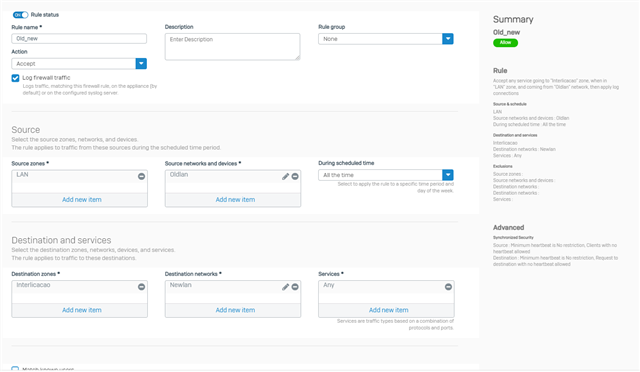Viewport: 640px width, 372px height.
Task: Select the LAN entry in Source zones
Action: [x=22, y=174]
